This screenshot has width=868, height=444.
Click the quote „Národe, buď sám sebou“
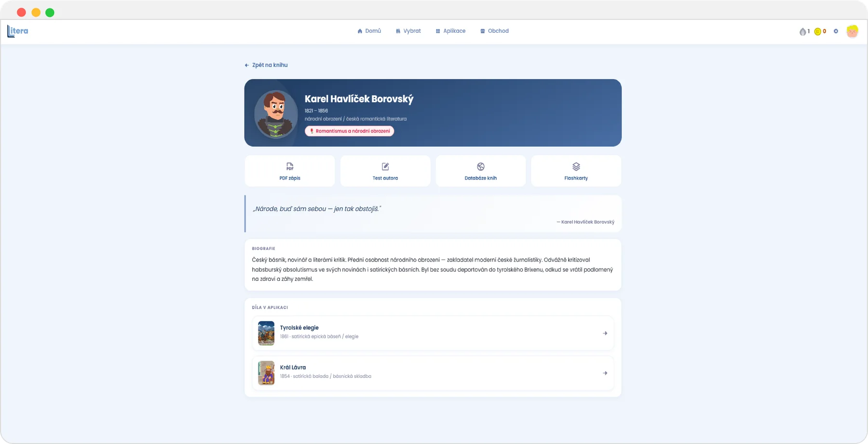point(317,209)
